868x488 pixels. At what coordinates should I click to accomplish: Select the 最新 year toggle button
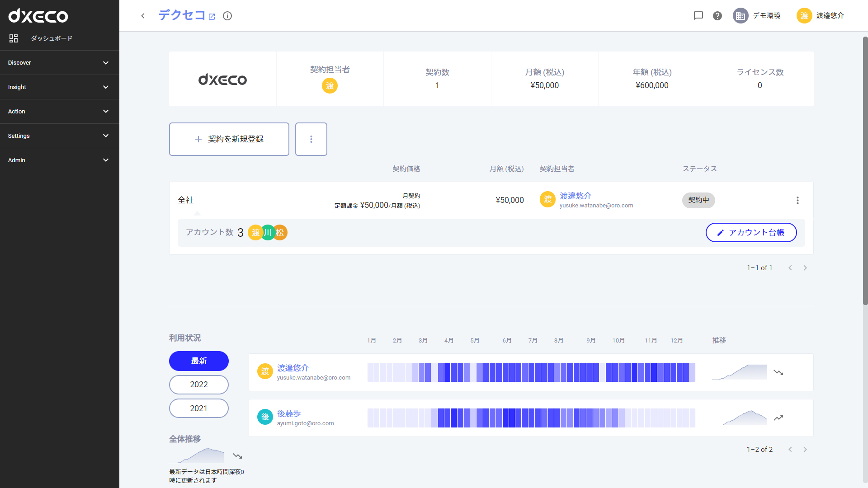point(198,361)
